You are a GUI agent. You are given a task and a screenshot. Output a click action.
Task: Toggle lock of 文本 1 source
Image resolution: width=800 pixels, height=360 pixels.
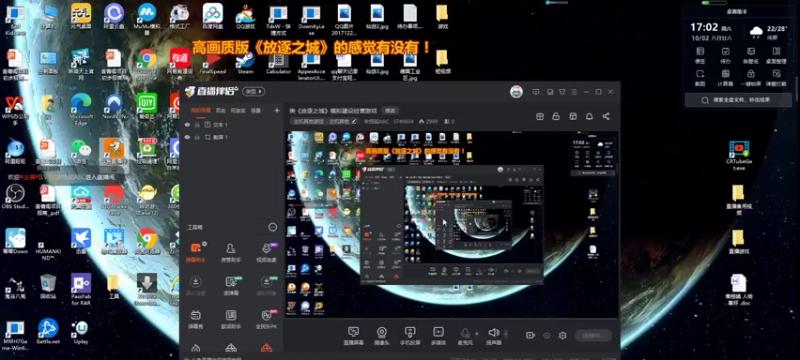coord(197,124)
